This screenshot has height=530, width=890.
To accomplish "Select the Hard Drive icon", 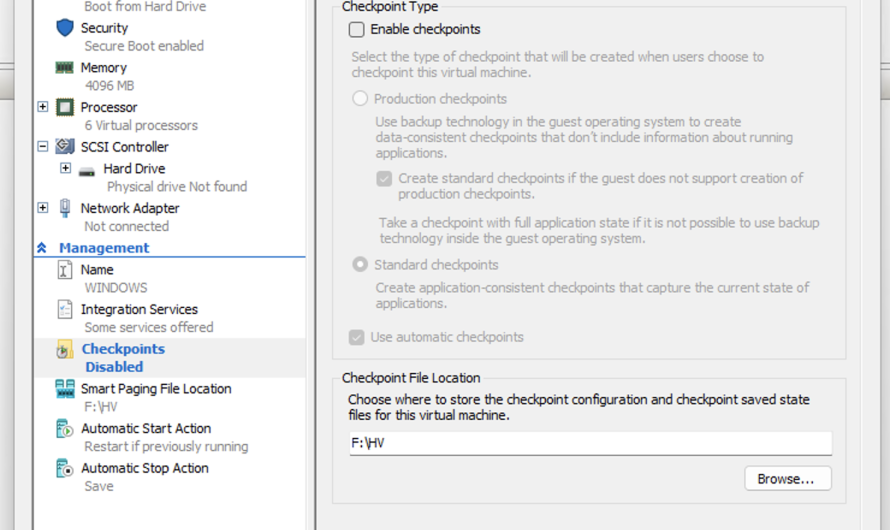I will pos(87,170).
